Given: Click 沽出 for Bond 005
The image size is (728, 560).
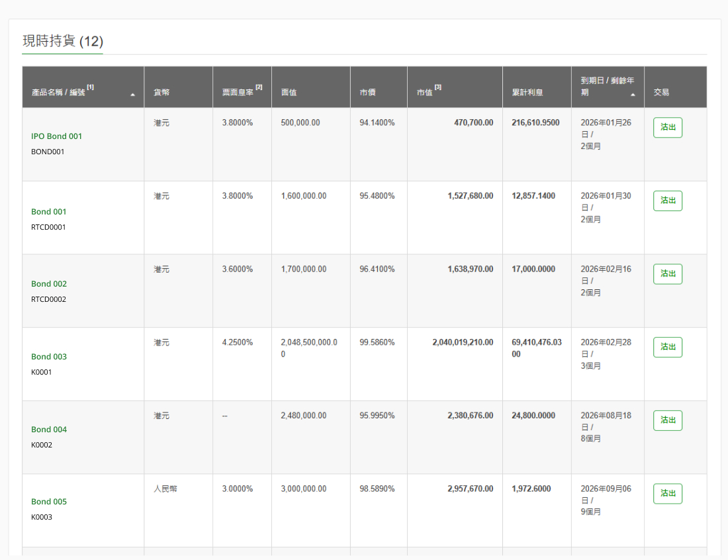Looking at the screenshot, I should [x=667, y=493].
